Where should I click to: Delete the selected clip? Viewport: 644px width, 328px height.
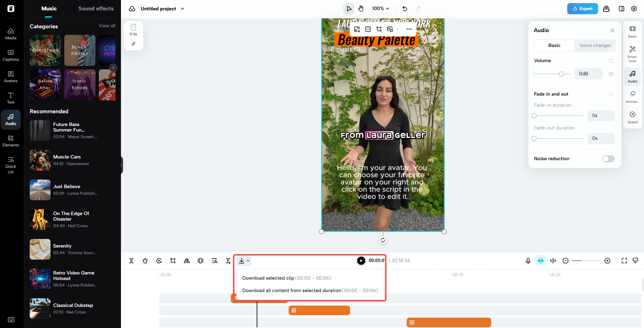(145, 261)
